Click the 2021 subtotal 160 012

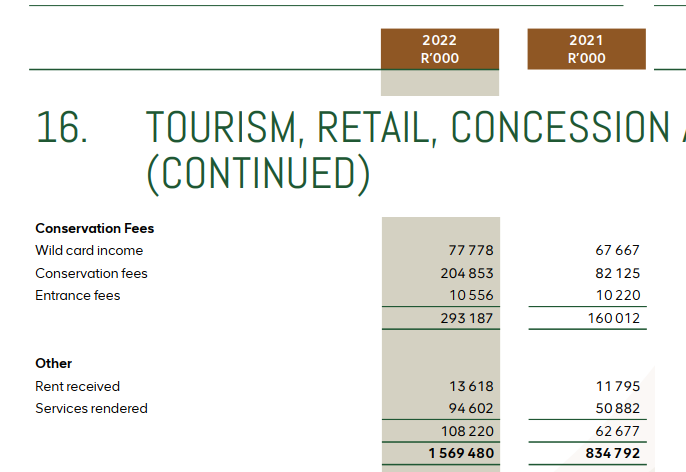(614, 318)
